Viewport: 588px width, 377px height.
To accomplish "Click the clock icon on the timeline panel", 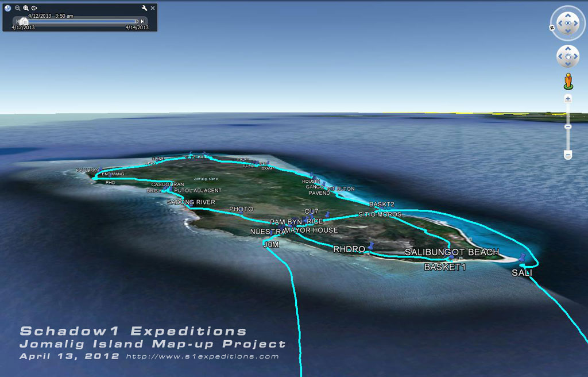I will [8, 8].
